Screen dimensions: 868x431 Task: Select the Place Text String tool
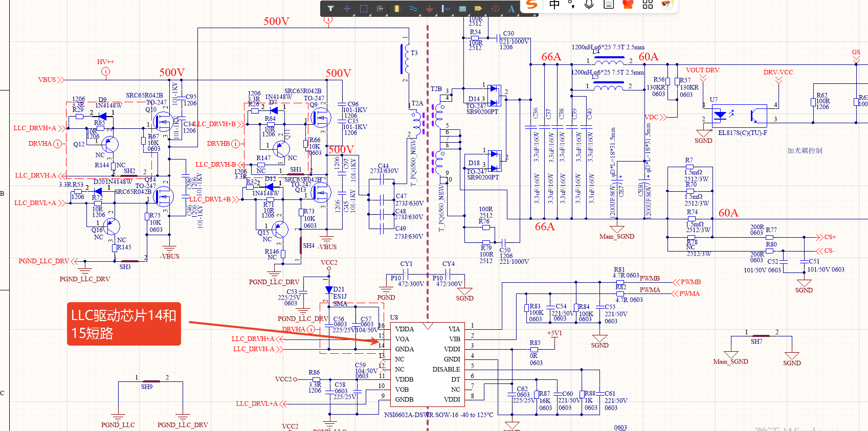511,8
